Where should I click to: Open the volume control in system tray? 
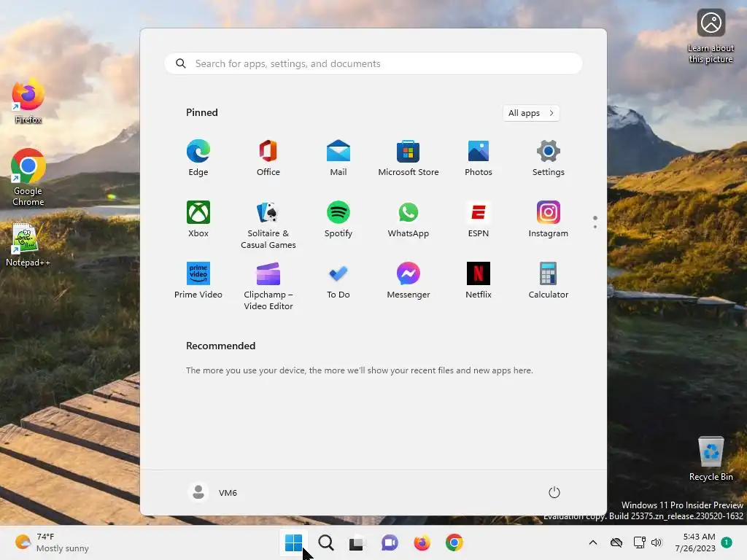(x=657, y=542)
